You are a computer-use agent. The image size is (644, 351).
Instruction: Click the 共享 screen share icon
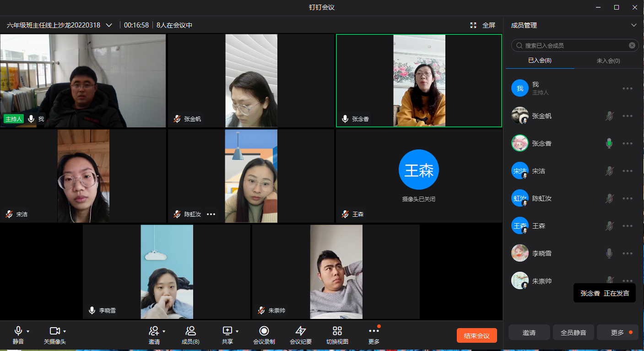pyautogui.click(x=227, y=331)
